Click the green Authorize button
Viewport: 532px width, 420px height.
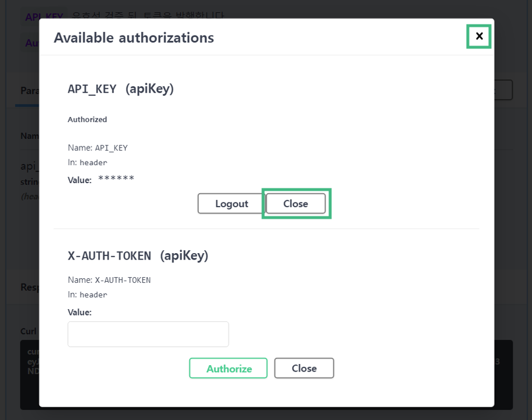(x=228, y=369)
